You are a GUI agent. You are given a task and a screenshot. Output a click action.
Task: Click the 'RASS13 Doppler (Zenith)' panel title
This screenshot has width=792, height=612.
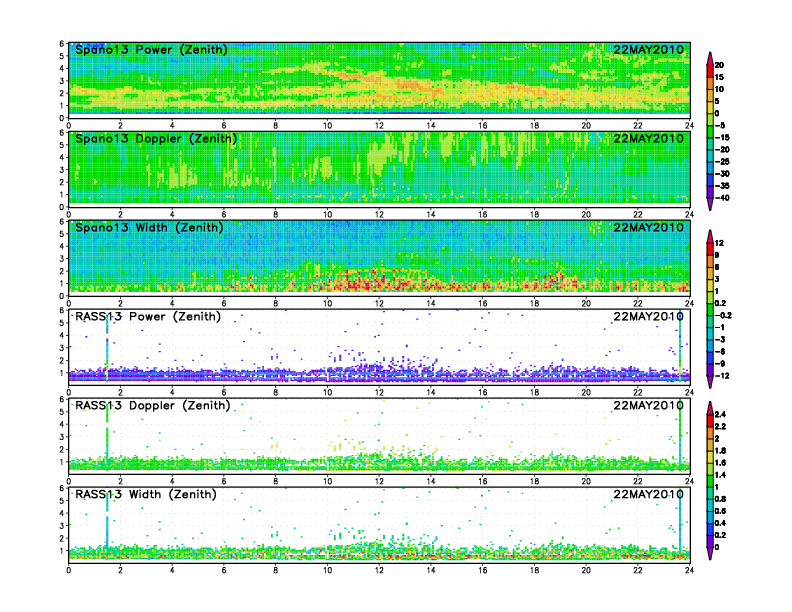153,405
